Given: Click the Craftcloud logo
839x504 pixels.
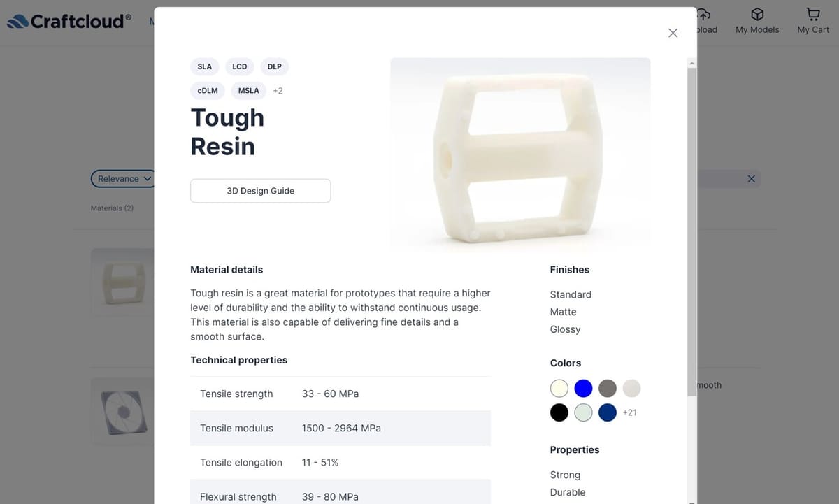Looking at the screenshot, I should pyautogui.click(x=69, y=21).
